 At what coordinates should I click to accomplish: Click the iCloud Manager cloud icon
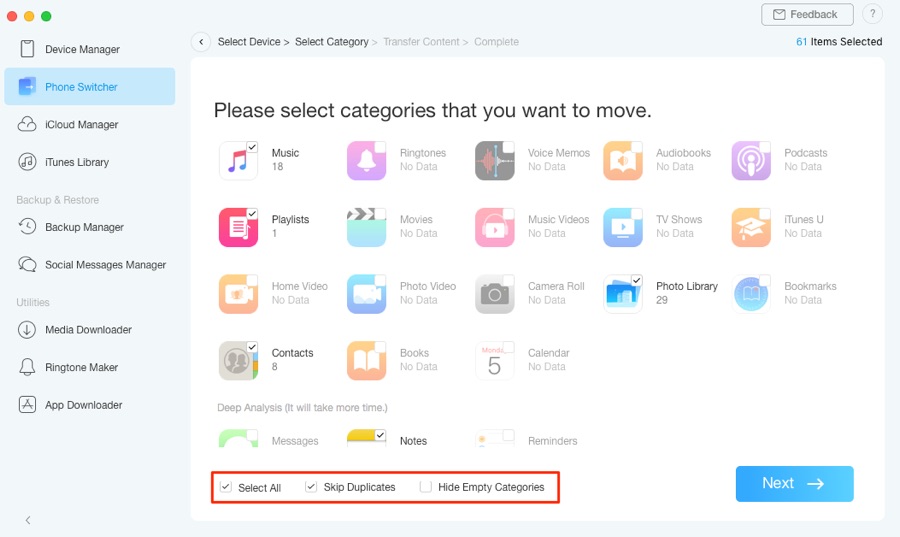[x=27, y=124]
